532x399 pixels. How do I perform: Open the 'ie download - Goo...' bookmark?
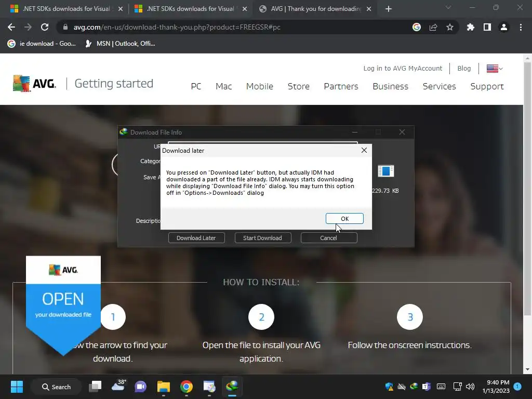[42, 44]
